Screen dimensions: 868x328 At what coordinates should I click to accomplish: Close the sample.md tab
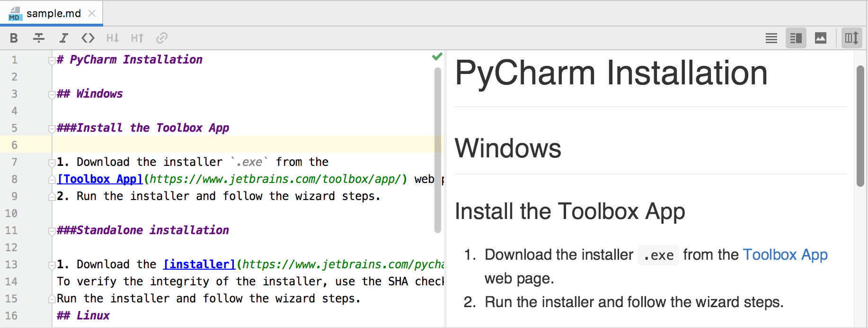click(92, 13)
